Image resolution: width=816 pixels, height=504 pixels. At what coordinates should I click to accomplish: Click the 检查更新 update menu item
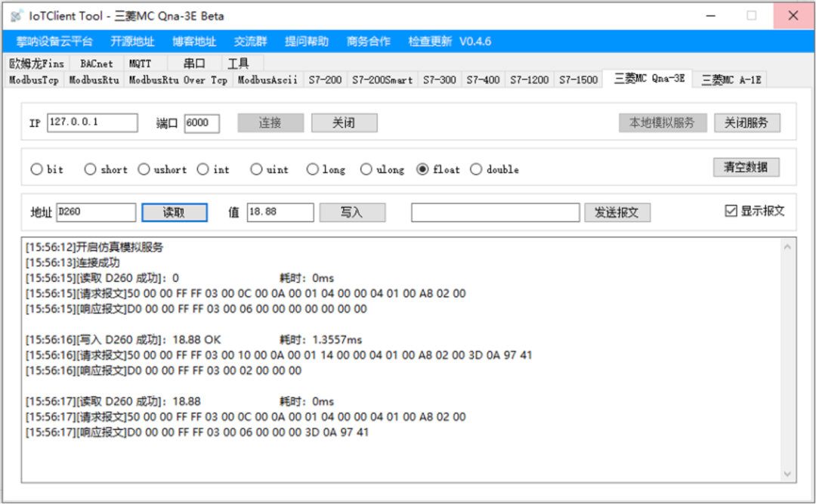coord(429,42)
